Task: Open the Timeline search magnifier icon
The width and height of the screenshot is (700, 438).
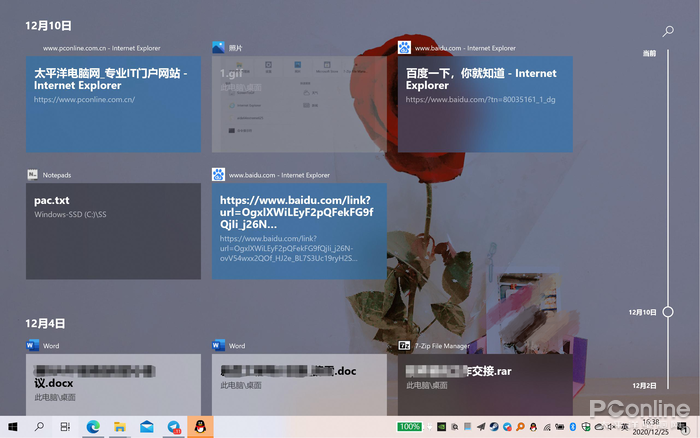Action: point(668,31)
